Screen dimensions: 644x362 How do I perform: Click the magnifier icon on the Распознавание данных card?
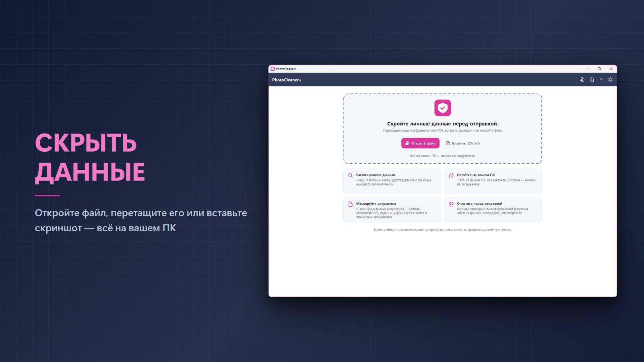(351, 175)
